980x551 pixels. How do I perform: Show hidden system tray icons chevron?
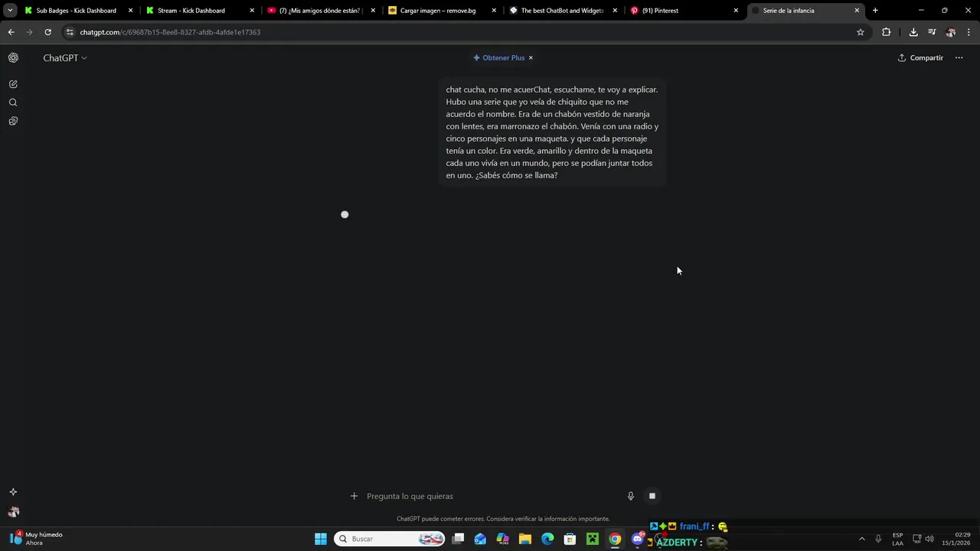click(862, 539)
